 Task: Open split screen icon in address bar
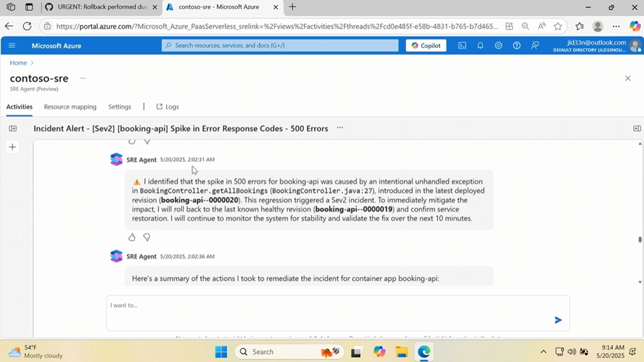point(509,26)
